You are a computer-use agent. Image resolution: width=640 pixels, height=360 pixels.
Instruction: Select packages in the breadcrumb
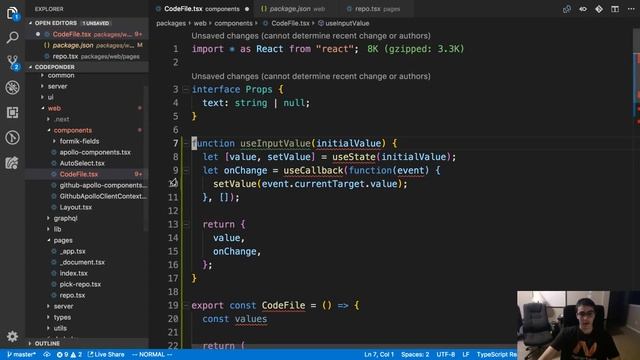coord(171,23)
